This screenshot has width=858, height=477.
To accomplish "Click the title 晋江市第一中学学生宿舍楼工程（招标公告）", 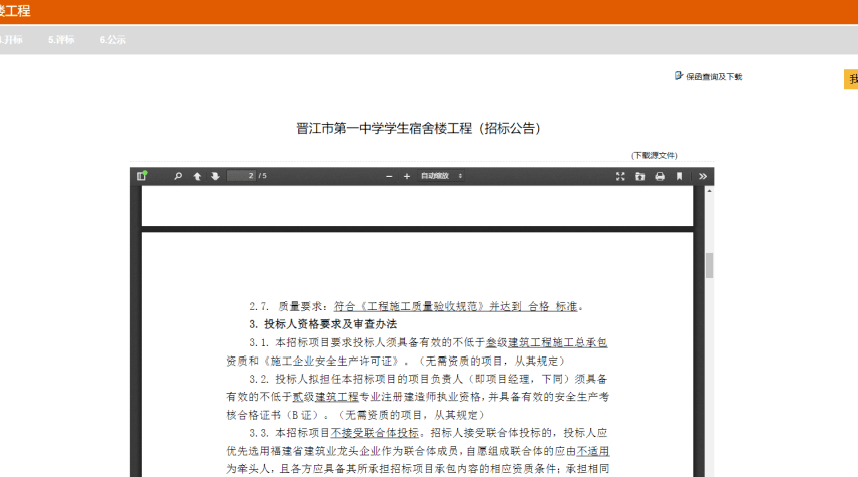I will 419,129.
